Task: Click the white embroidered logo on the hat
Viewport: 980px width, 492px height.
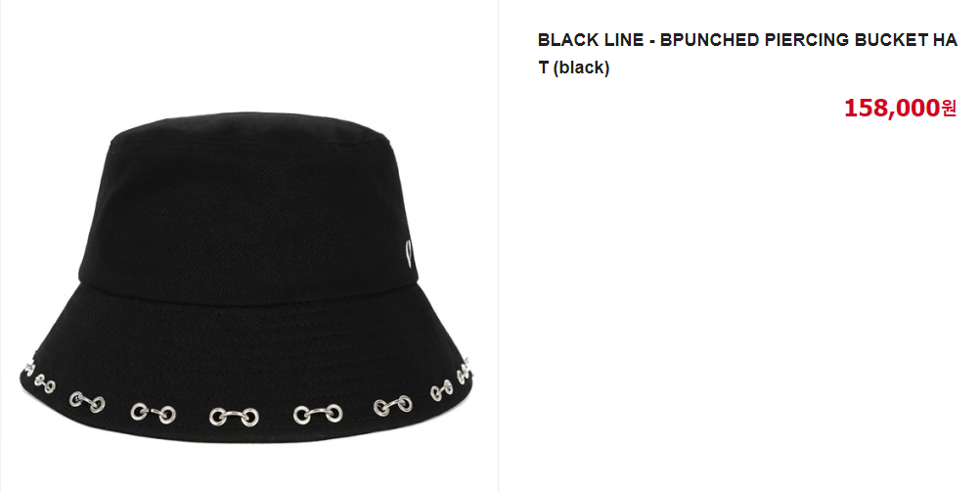Action: coord(410,253)
